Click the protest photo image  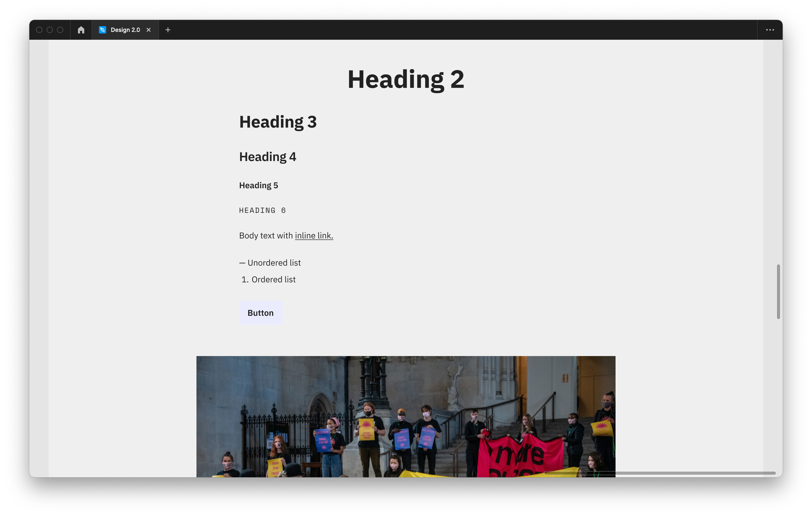pos(406,416)
